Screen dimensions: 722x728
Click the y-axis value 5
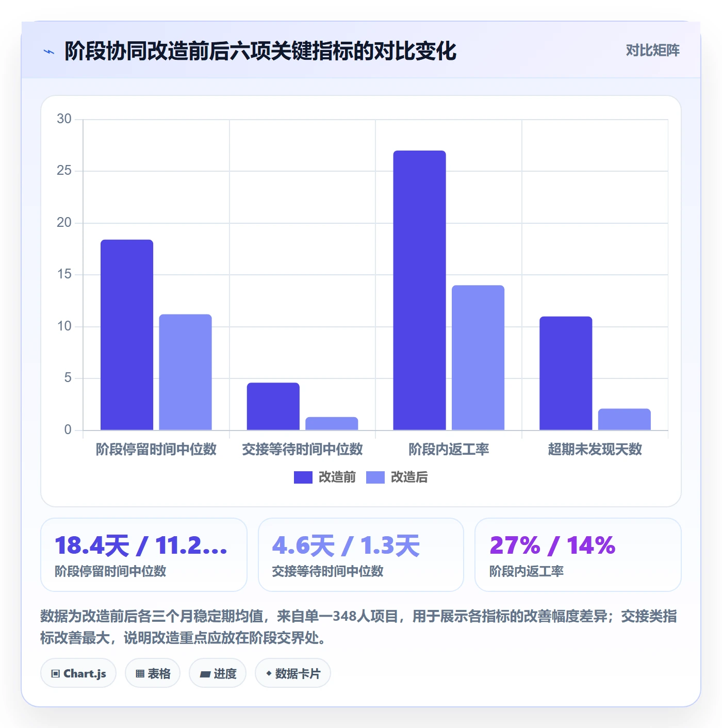(68, 378)
